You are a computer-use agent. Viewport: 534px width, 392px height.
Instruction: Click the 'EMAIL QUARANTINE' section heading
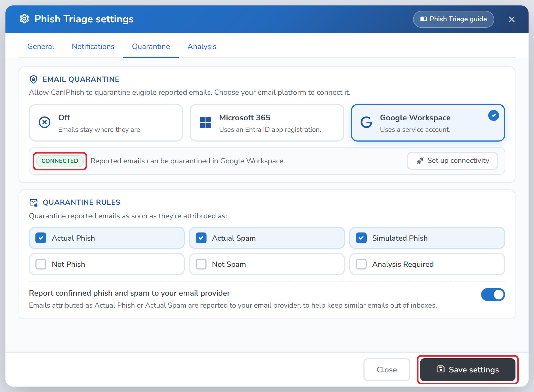[x=81, y=79]
